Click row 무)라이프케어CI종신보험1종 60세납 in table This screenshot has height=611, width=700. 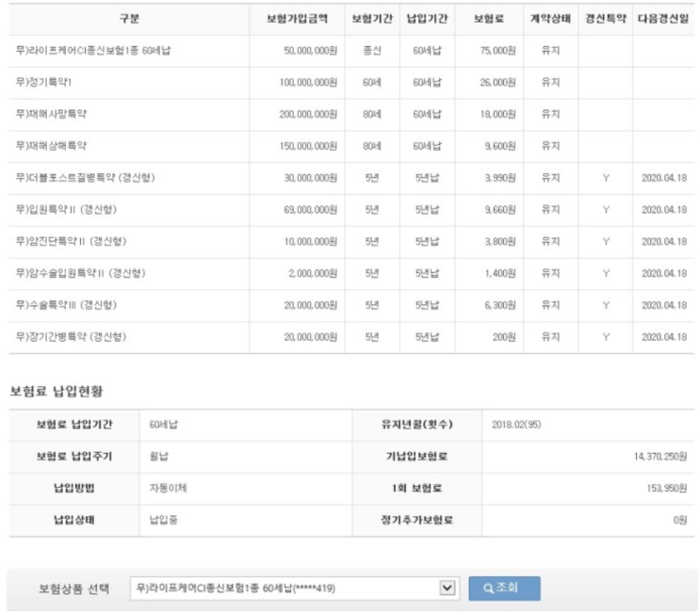pyautogui.click(x=351, y=51)
